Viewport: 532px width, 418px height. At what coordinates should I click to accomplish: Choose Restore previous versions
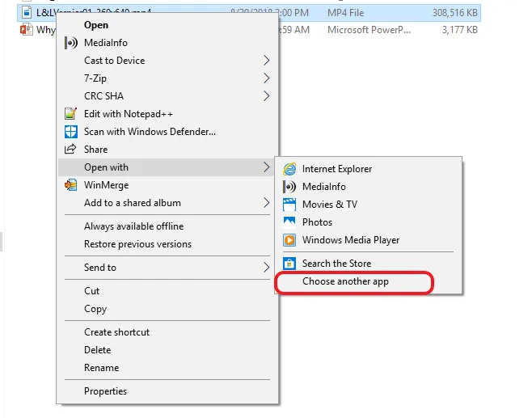(167, 244)
